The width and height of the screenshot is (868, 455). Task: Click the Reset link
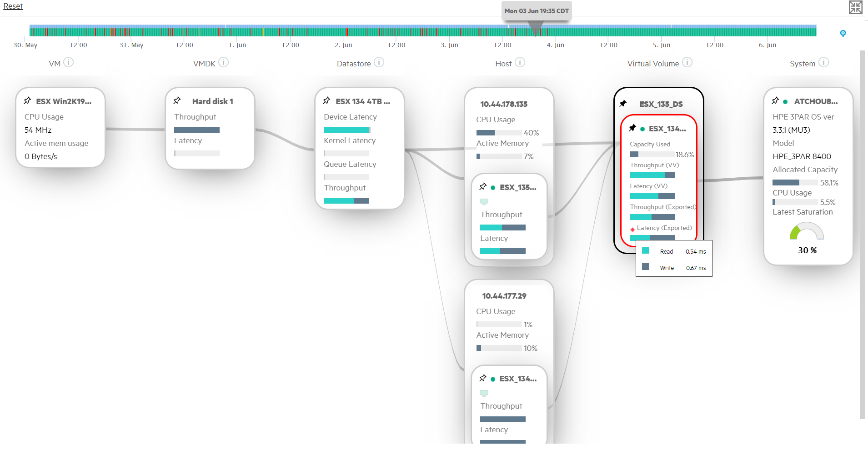13,6
